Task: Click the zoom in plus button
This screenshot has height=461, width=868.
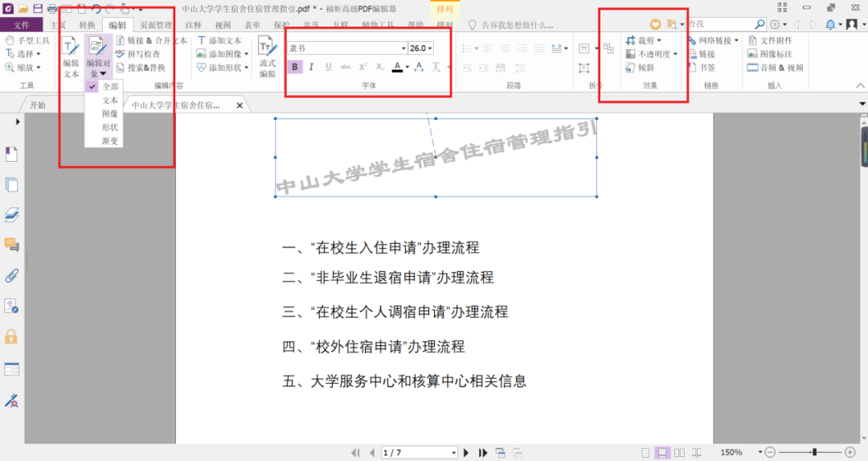Action: (x=851, y=453)
